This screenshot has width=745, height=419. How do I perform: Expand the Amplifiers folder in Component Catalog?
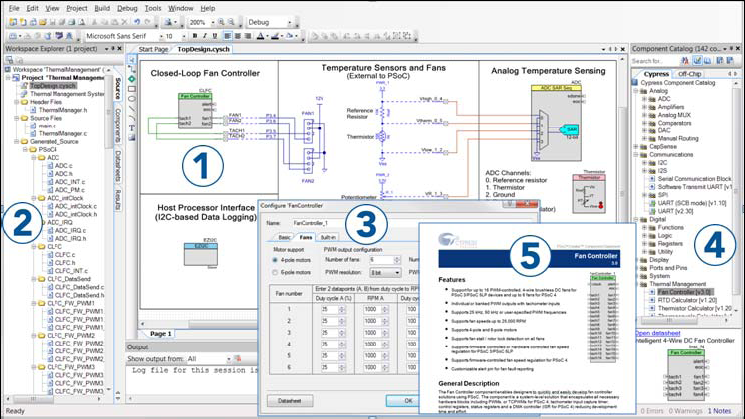(x=644, y=107)
